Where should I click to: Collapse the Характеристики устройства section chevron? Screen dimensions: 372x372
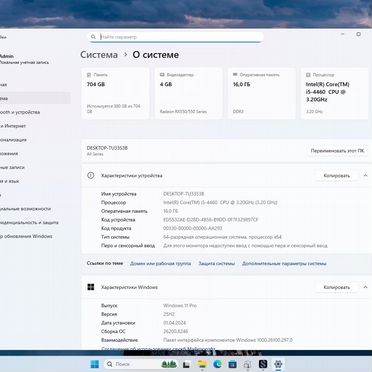(365, 175)
